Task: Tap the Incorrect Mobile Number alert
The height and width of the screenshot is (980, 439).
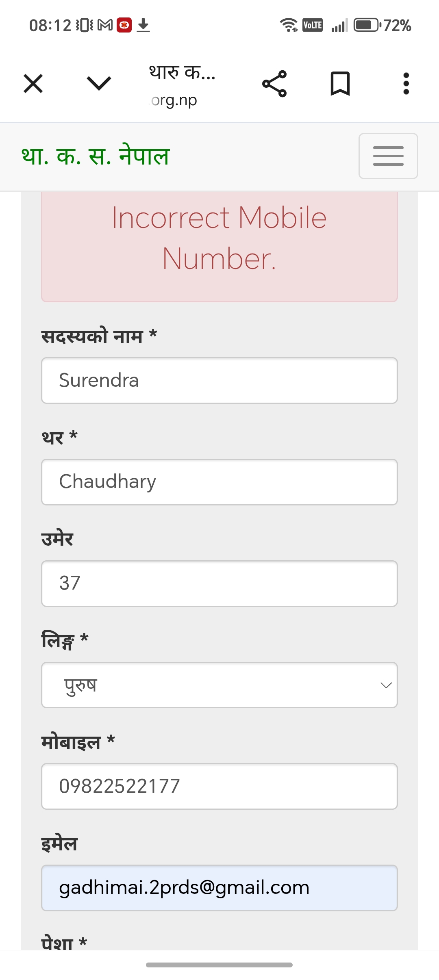Action: pos(219,238)
